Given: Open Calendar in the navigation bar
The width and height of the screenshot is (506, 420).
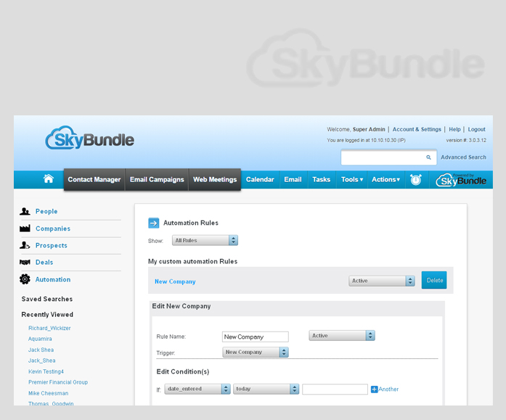Looking at the screenshot, I should click(260, 180).
